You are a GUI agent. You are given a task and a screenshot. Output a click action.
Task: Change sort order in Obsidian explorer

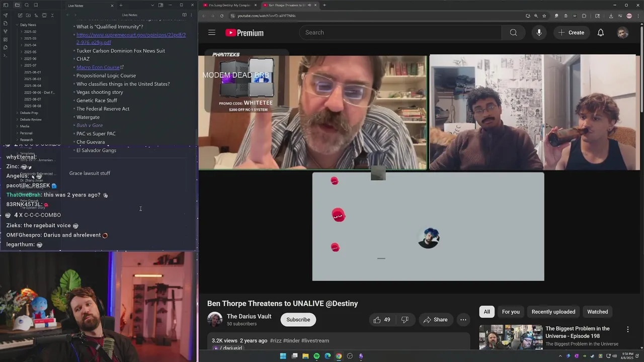tap(36, 15)
